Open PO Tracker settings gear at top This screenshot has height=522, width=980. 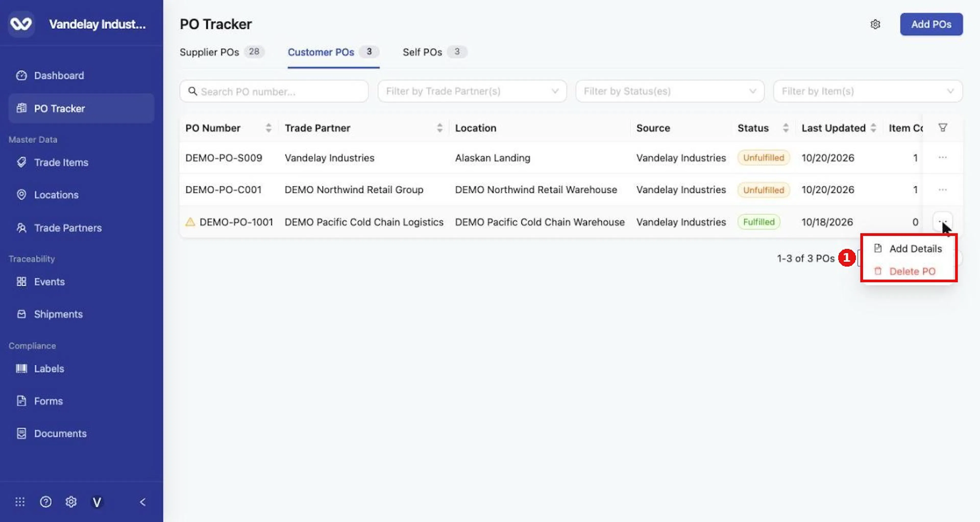click(x=875, y=24)
